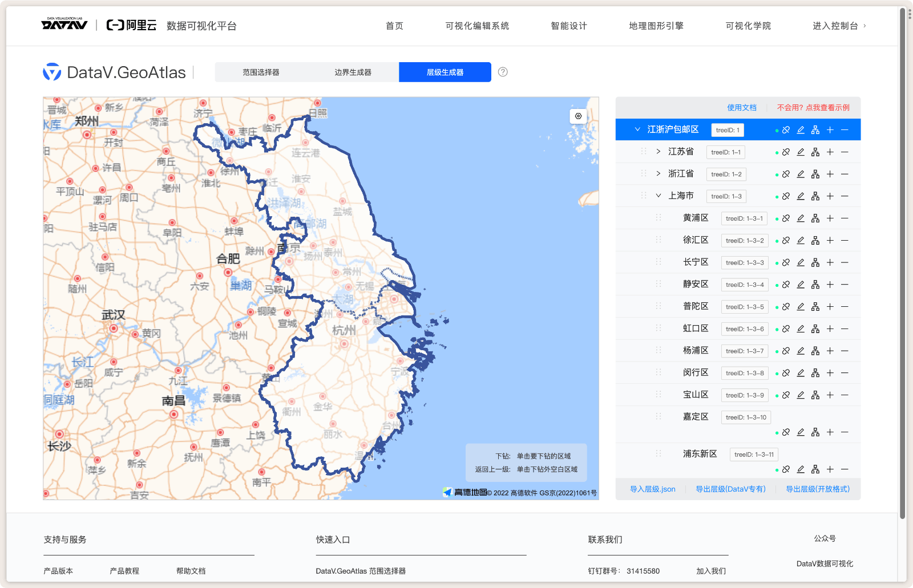The height and width of the screenshot is (588, 913).
Task: Collapse the 江浙沪包邮区 root node
Action: coord(637,129)
